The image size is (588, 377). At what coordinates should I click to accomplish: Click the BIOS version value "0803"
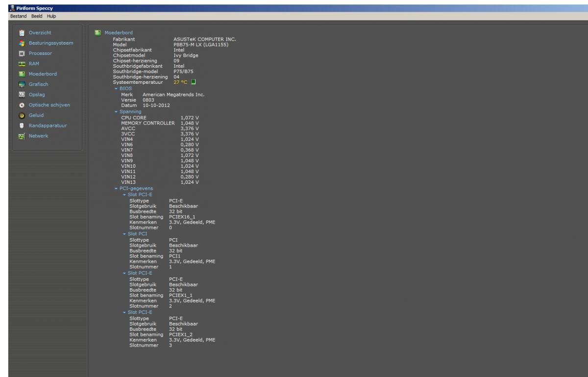(x=148, y=100)
